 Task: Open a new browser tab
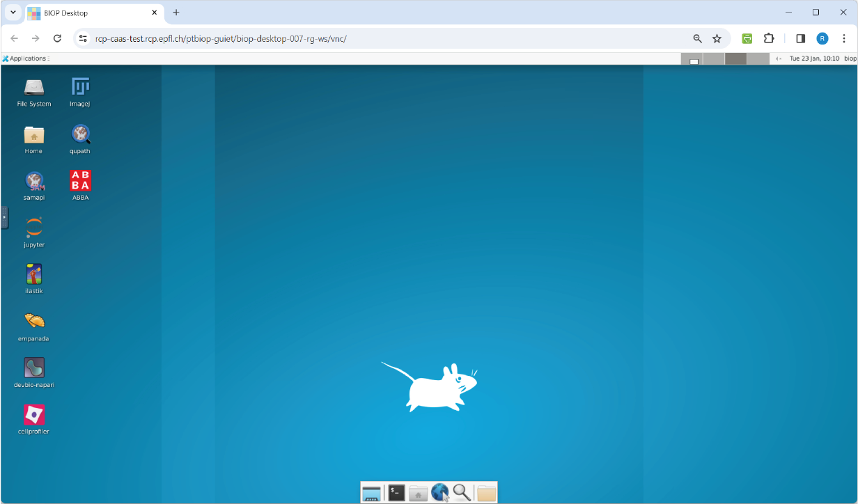tap(176, 13)
